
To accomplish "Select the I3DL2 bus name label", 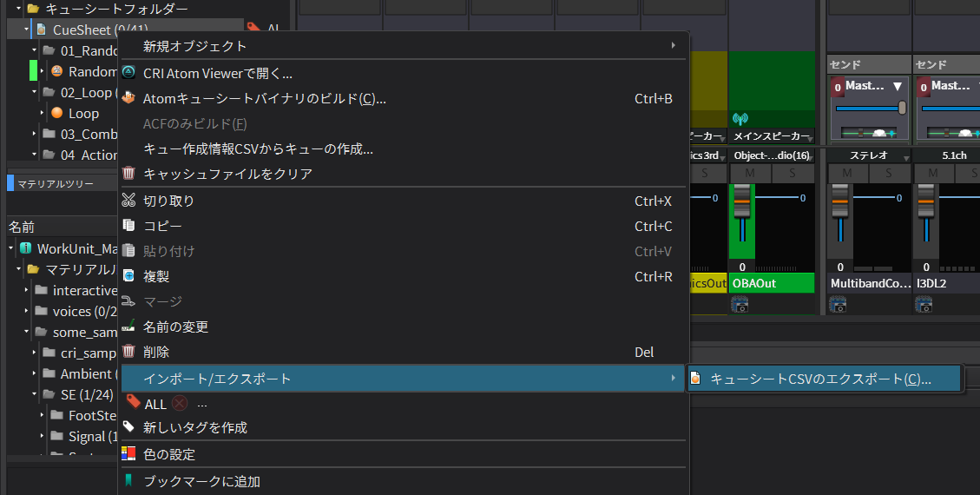I will [945, 283].
